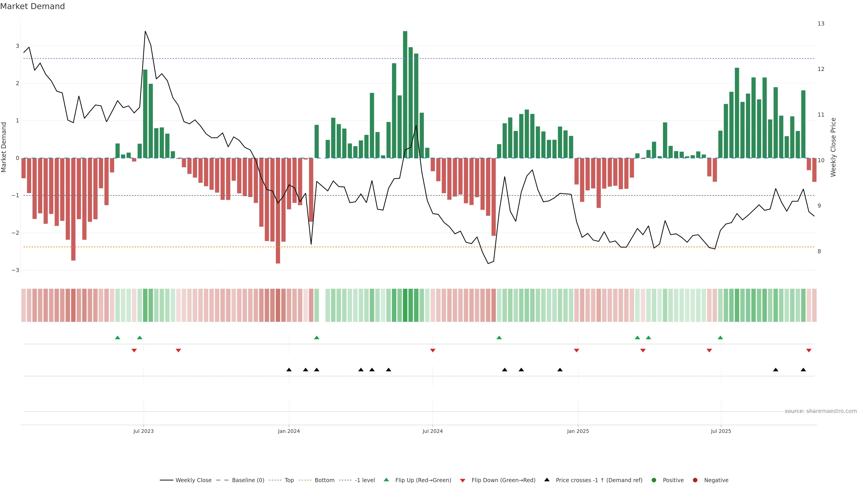Toggle the -1 level legend entry
The image size is (868, 488).
[365, 480]
